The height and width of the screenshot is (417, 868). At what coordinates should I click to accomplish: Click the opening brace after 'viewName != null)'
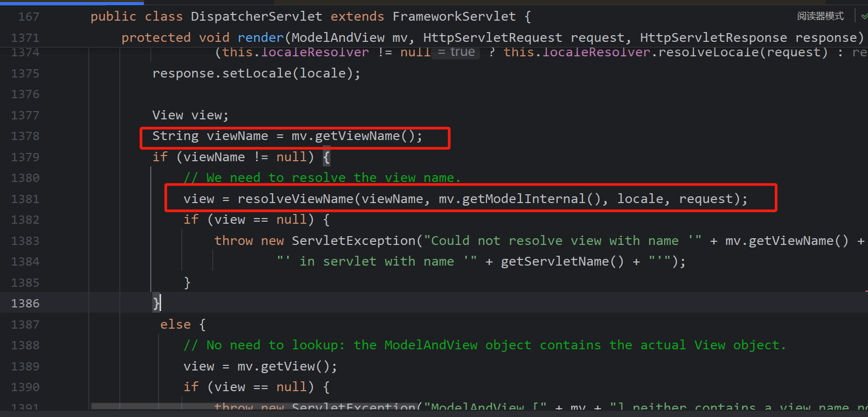(326, 157)
